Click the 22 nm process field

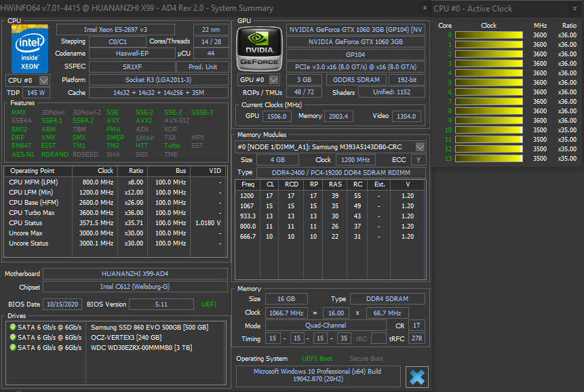tap(211, 29)
